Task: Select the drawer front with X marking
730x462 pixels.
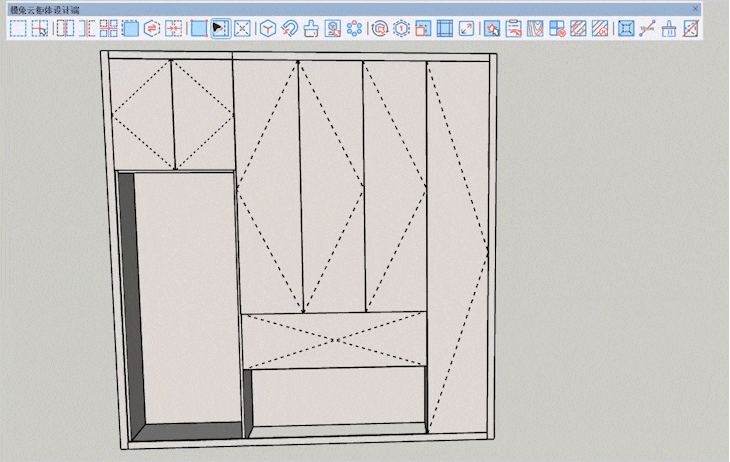Action: click(335, 340)
